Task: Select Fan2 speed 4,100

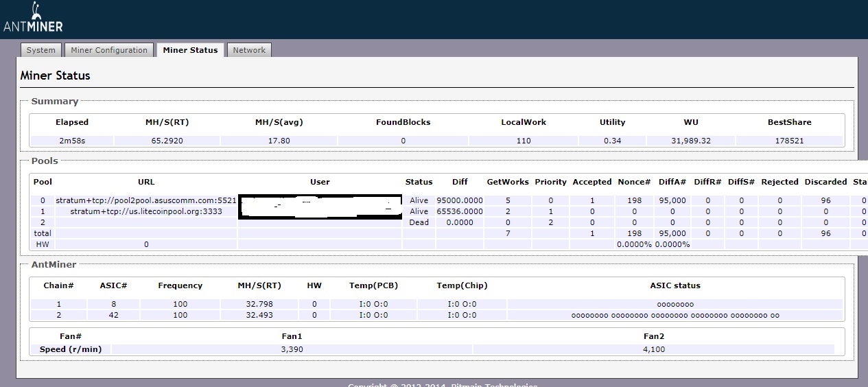Action: [653, 349]
